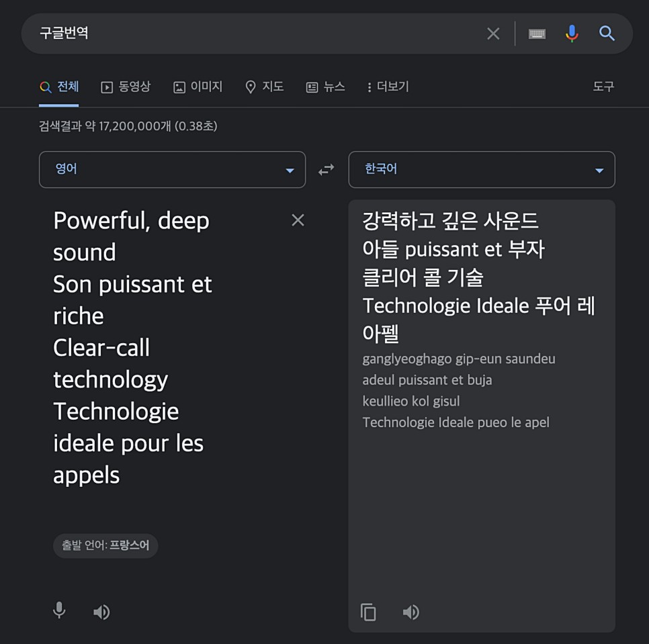The height and width of the screenshot is (644, 649).
Task: Copy the Korean translation result
Action: 368,612
